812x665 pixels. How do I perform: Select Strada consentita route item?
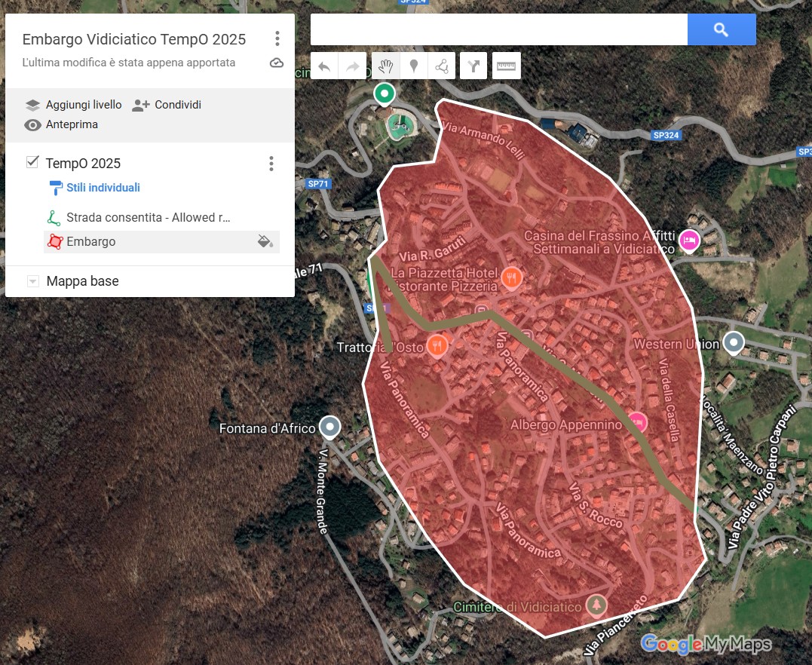coord(148,218)
